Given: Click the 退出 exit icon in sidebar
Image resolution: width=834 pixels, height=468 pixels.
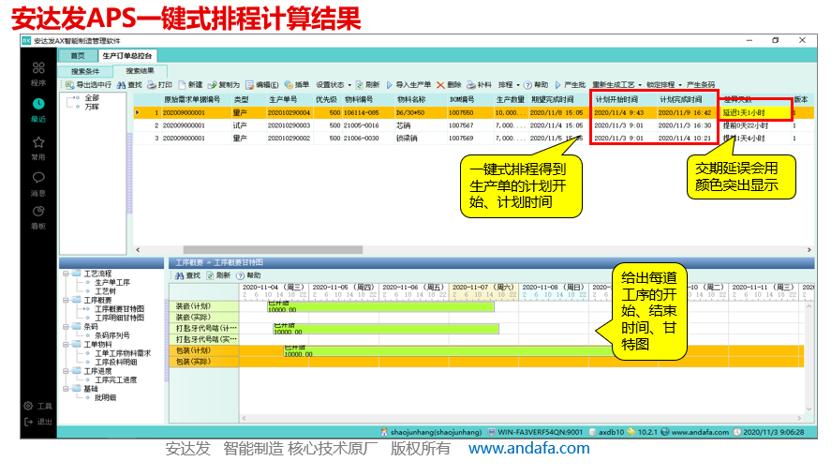Looking at the screenshot, I should tap(28, 422).
